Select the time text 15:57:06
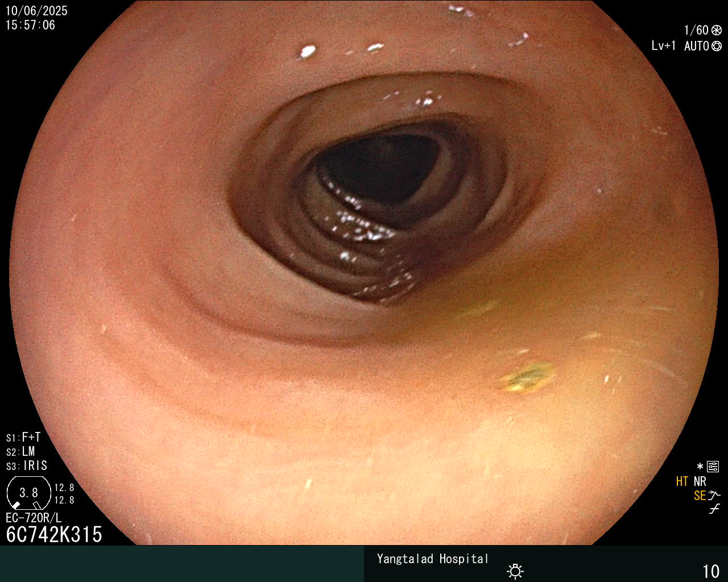This screenshot has width=728, height=582. pyautogui.click(x=30, y=25)
